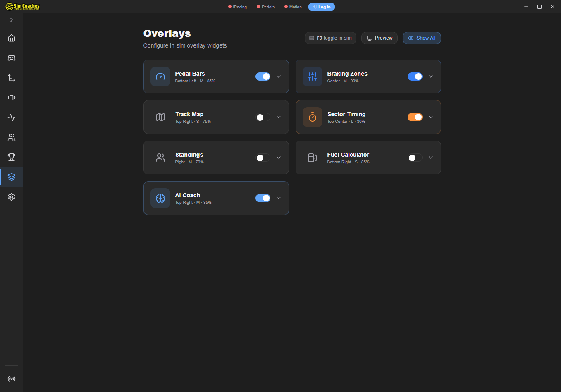The width and height of the screenshot is (561, 392).
Task: Activate Show All overlays
Action: [x=422, y=38]
